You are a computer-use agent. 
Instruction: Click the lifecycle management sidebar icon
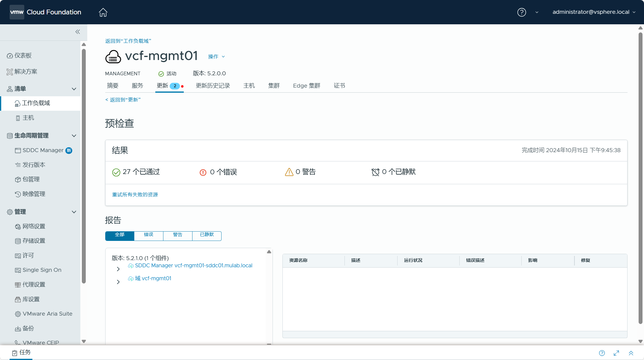[10, 136]
